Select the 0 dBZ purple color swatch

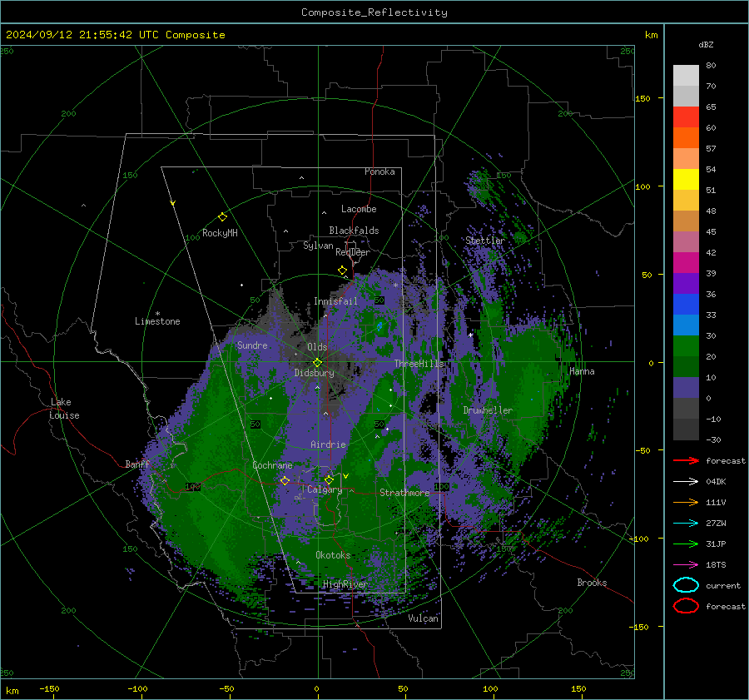(x=686, y=387)
